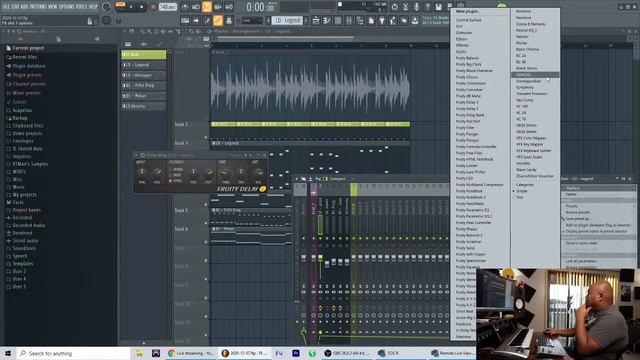
Task: Open the OPTIONS menu
Action: [68, 7]
